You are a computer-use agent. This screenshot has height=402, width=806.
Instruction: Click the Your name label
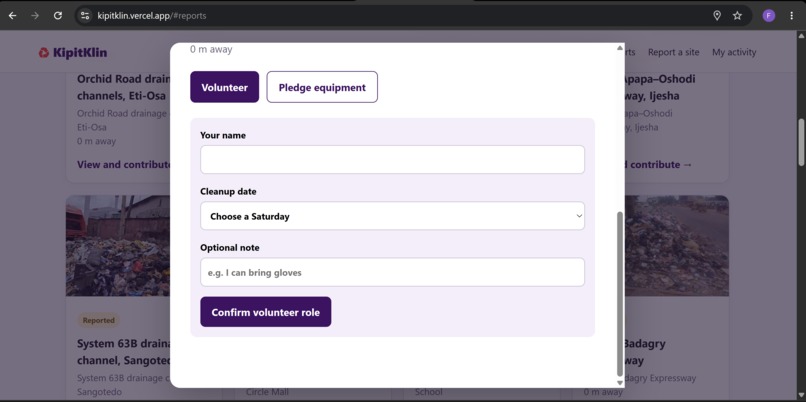pyautogui.click(x=223, y=135)
